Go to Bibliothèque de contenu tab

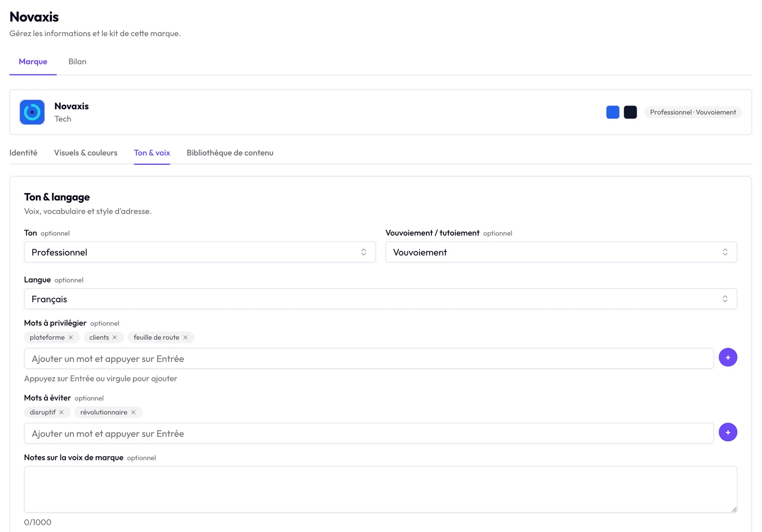[x=230, y=152]
